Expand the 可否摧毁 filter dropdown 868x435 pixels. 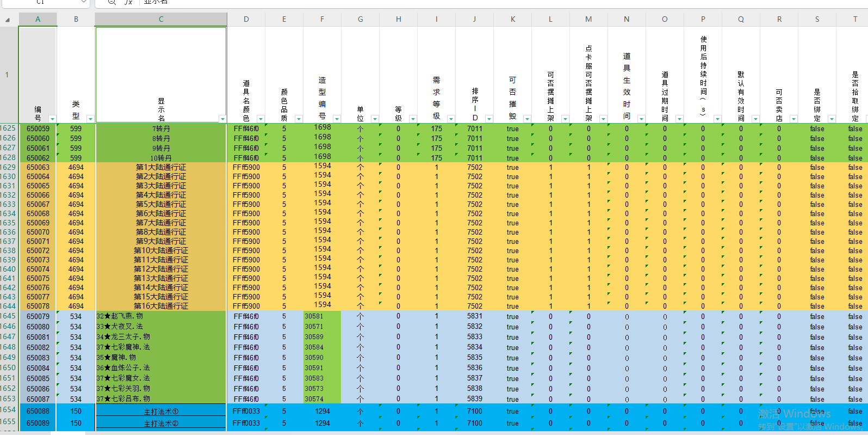click(x=527, y=119)
